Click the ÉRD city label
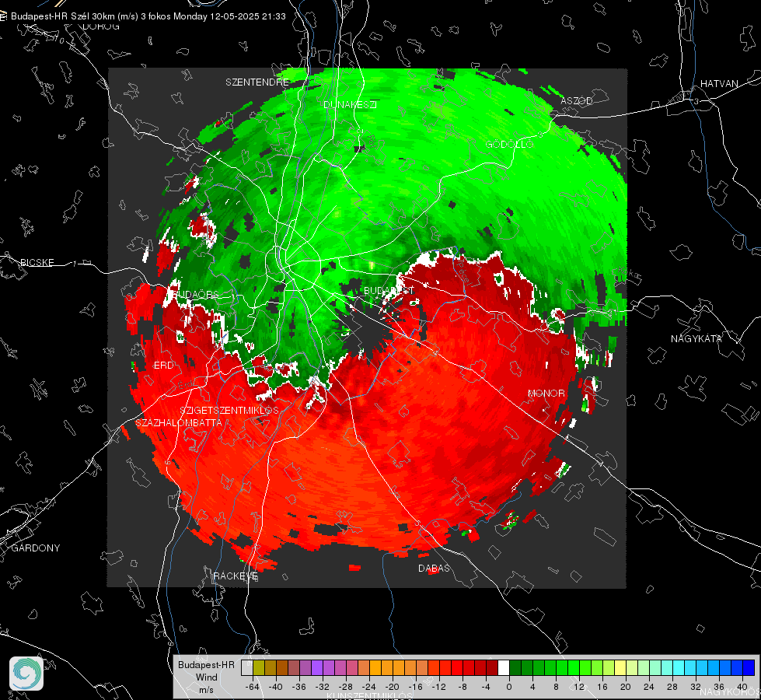 [x=163, y=366]
